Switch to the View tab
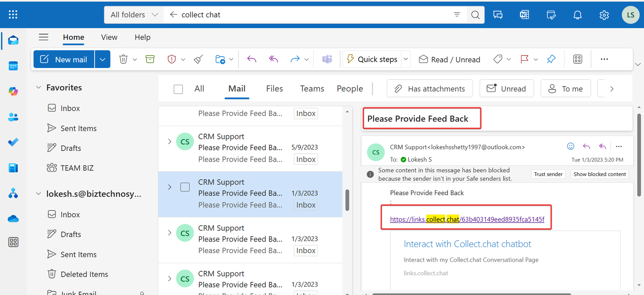 click(x=109, y=37)
